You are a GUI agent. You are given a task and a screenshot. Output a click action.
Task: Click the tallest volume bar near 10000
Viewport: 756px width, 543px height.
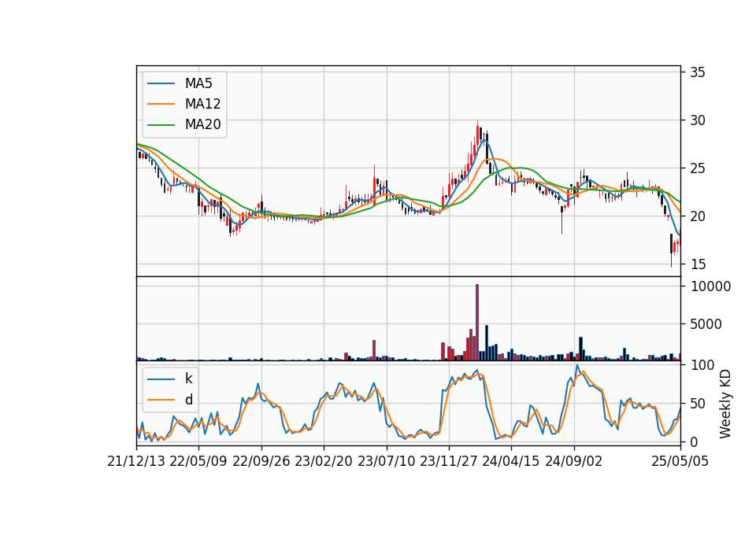point(477,323)
